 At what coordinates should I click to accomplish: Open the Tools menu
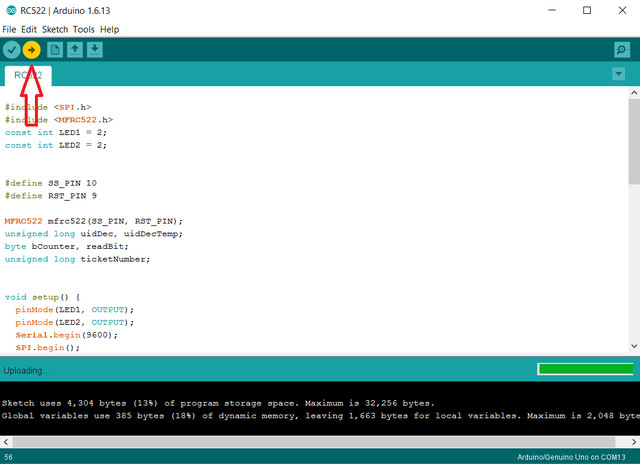[x=84, y=30]
